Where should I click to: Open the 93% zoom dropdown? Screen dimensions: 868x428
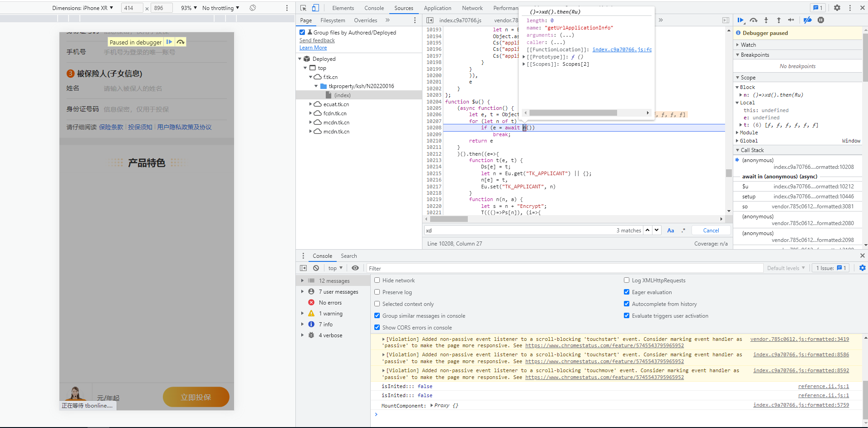(189, 8)
